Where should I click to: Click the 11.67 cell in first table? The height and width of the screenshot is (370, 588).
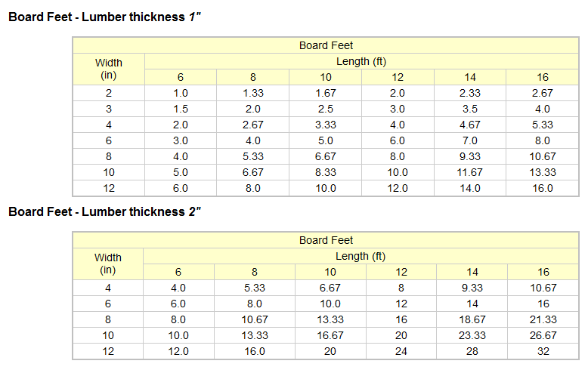point(470,172)
